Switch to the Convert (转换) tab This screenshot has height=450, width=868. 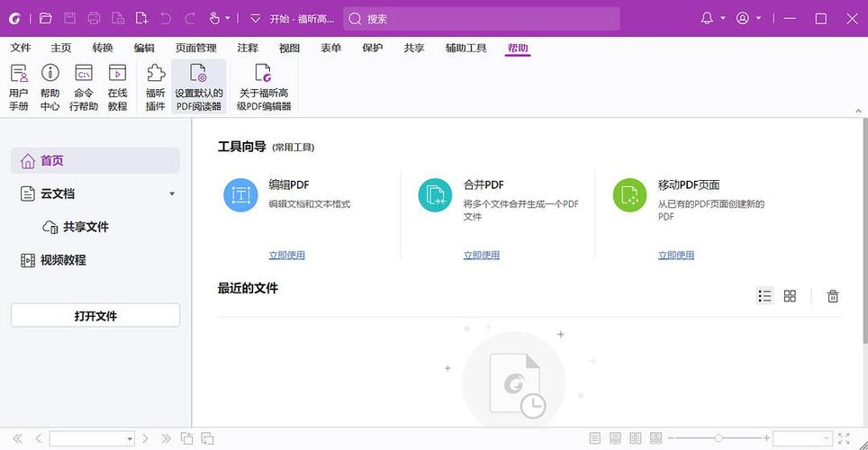tap(103, 49)
